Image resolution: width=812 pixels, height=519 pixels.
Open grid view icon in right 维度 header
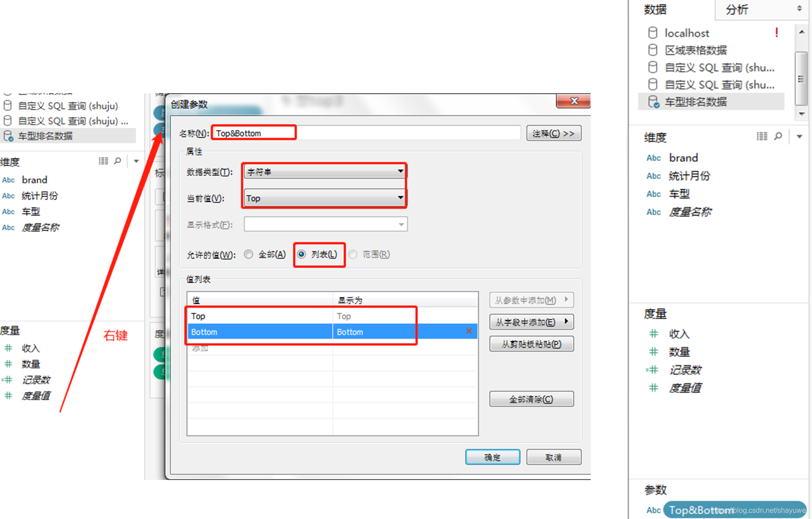[762, 136]
